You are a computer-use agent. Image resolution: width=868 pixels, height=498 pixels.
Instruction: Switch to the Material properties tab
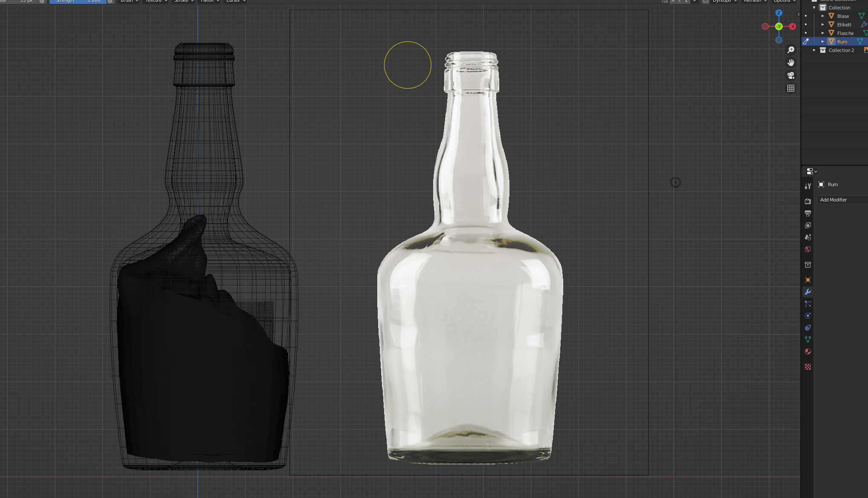[x=807, y=351]
